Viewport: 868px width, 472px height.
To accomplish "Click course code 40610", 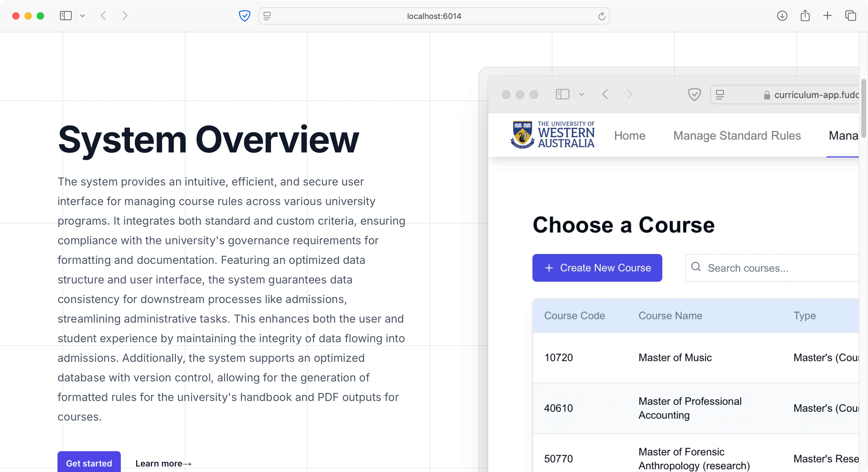I will click(x=558, y=408).
